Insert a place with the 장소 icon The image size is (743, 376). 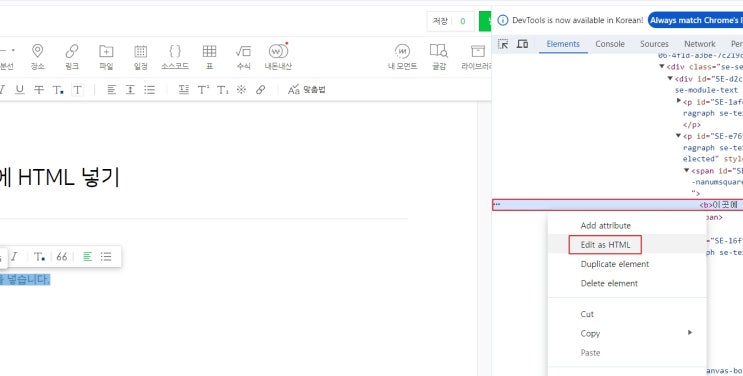click(x=37, y=56)
